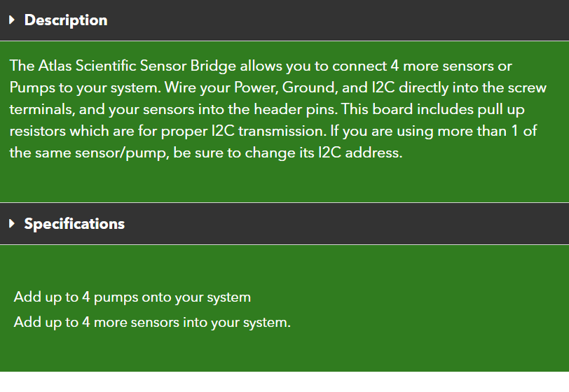The width and height of the screenshot is (569, 392).
Task: Click the words 'Atlas Scientific Sensor Bridge'
Action: click(x=137, y=66)
